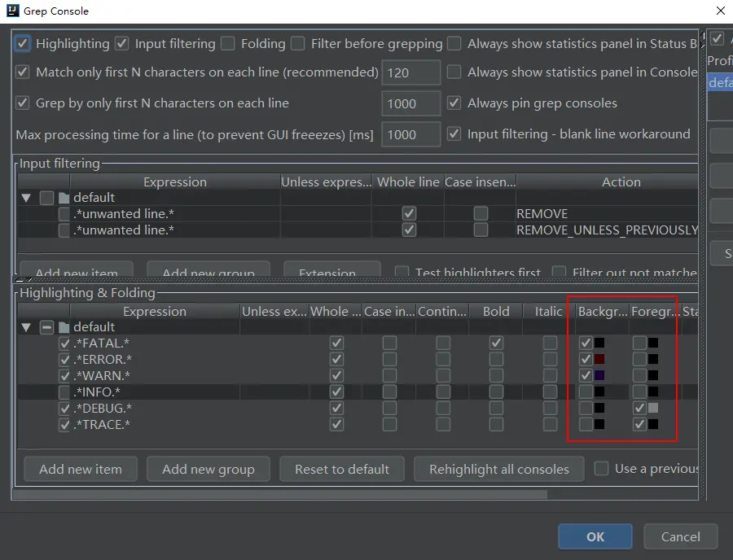Click TRACE foreground color swatch
The width and height of the screenshot is (733, 560).
tap(653, 424)
